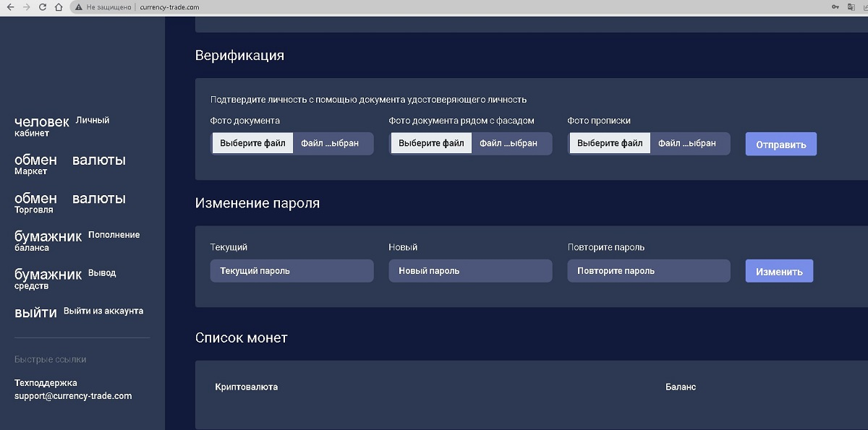
Task: Open the browser home page icon
Action: coord(59,7)
